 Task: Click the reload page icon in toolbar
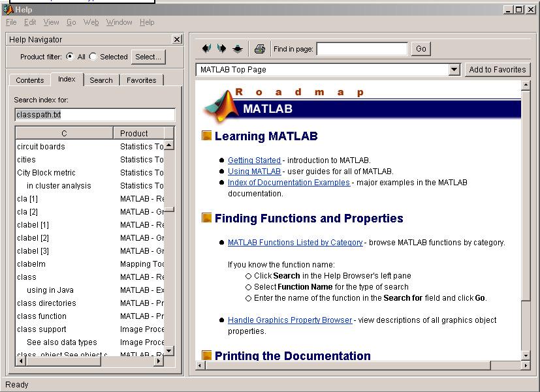click(238, 49)
